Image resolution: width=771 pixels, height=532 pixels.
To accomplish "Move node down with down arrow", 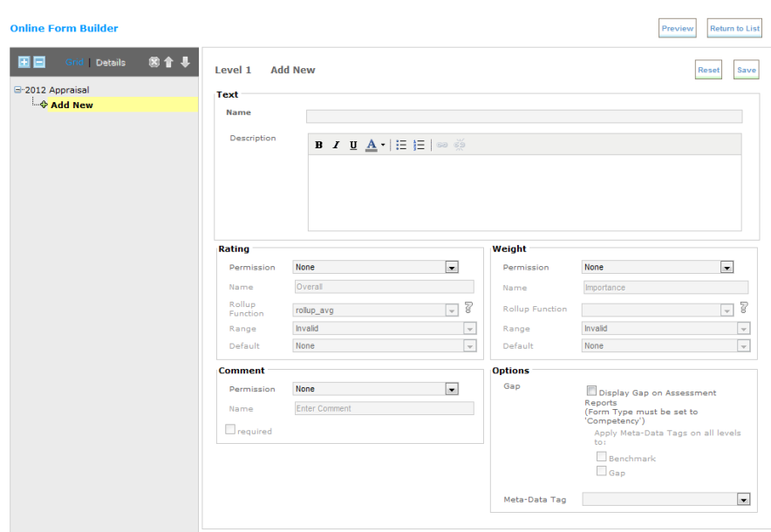I will point(185,62).
